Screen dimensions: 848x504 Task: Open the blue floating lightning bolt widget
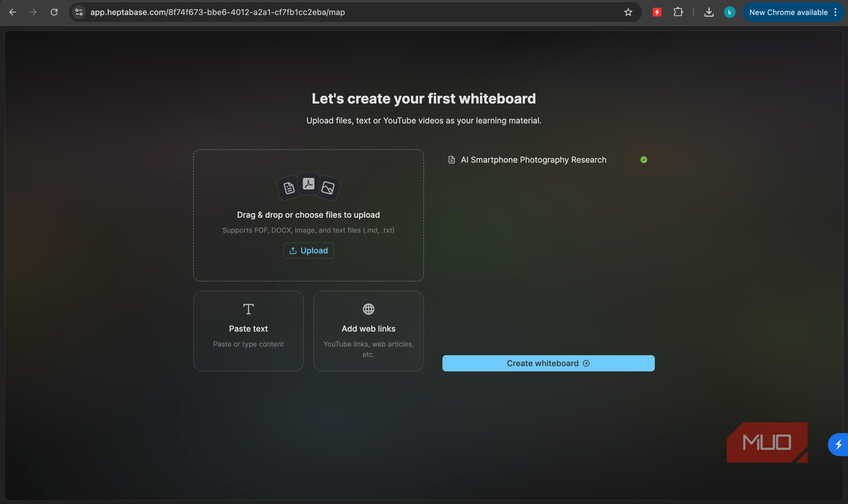tap(838, 444)
